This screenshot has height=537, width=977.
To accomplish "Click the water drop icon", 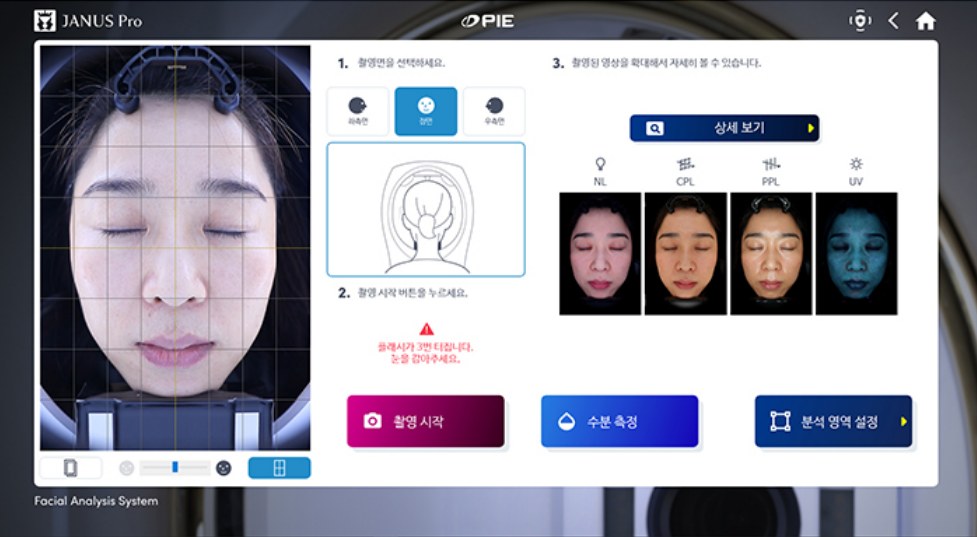I will click(566, 422).
